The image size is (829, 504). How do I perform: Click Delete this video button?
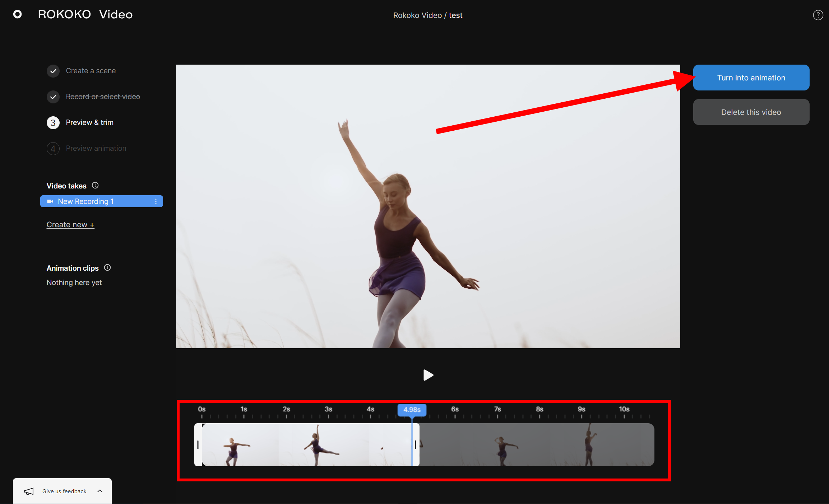751,112
